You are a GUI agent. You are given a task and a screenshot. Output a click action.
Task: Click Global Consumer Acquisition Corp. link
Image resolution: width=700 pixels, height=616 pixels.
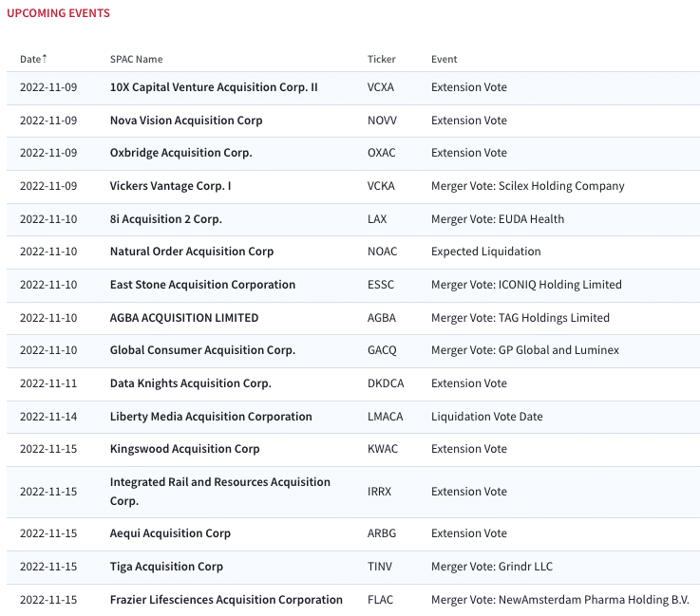(202, 350)
